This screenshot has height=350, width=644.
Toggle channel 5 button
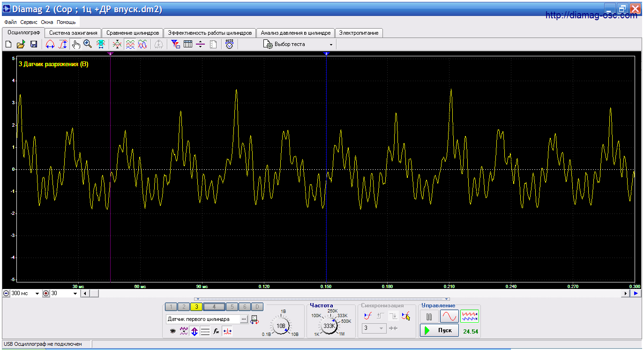coord(232,307)
